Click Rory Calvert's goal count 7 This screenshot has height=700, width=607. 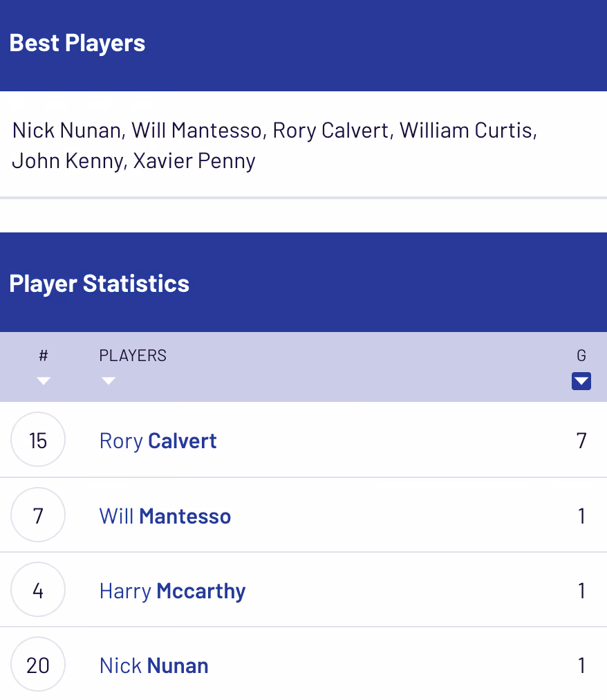[581, 441]
